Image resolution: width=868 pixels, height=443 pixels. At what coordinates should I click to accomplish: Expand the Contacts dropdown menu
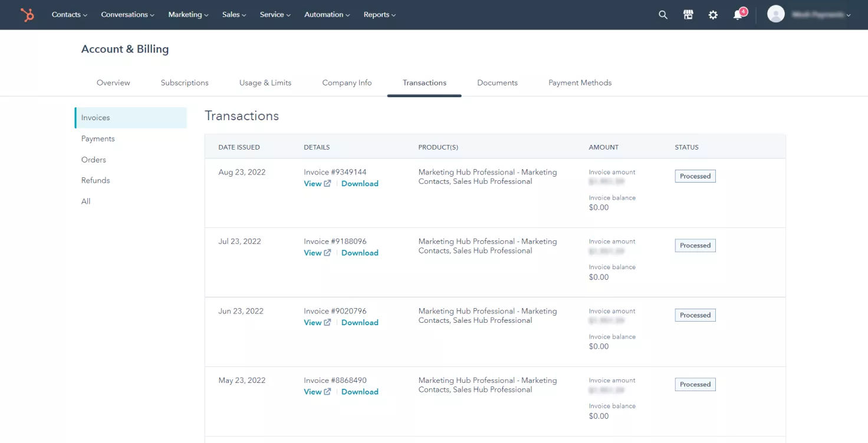tap(69, 15)
